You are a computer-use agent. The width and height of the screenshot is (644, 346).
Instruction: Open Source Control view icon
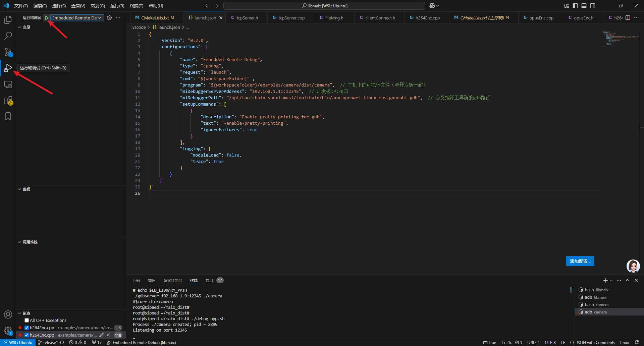coord(8,52)
